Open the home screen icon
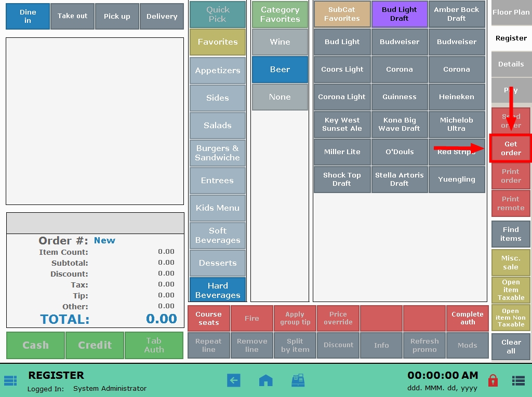 point(265,380)
